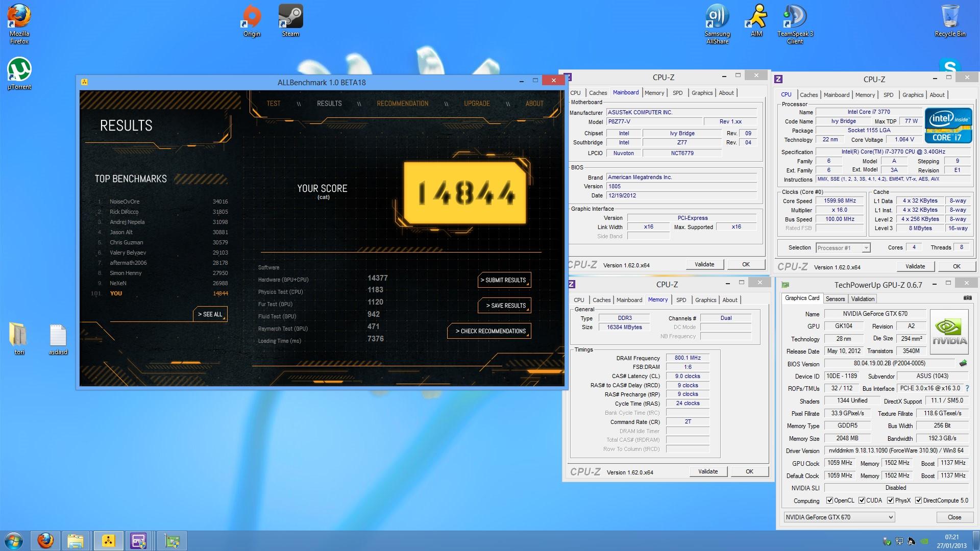Click OK in the Memory CPU-Z window
This screenshot has height=551, width=980.
click(x=749, y=471)
